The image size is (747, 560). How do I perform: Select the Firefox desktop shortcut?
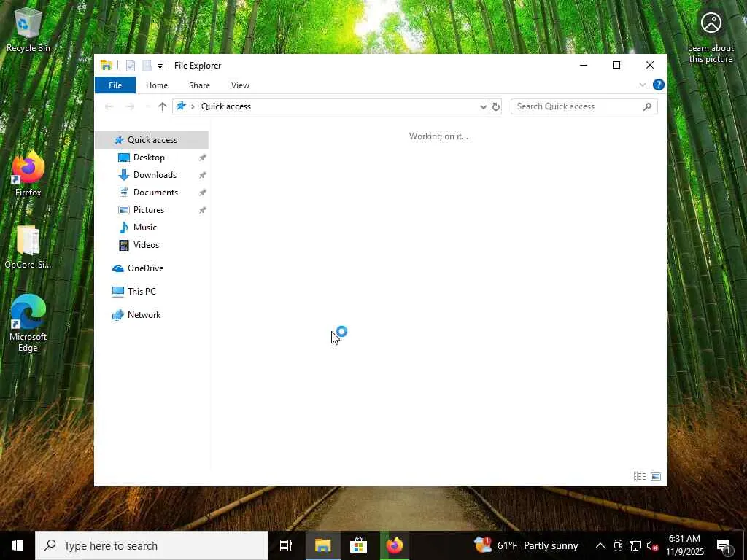point(28,174)
